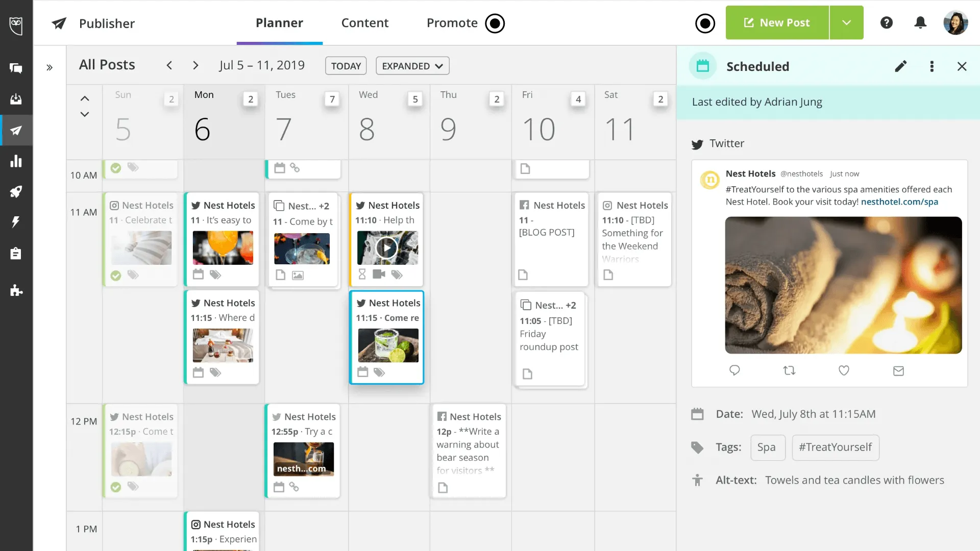The width and height of the screenshot is (980, 551).
Task: Open the New Post dropdown arrow
Action: coord(846,23)
